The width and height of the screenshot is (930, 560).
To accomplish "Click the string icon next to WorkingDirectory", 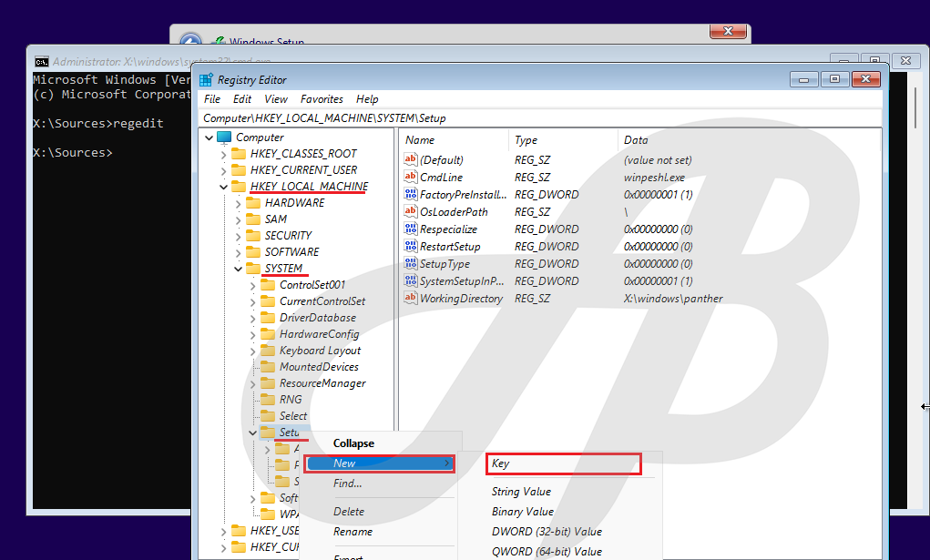I will coord(411,298).
